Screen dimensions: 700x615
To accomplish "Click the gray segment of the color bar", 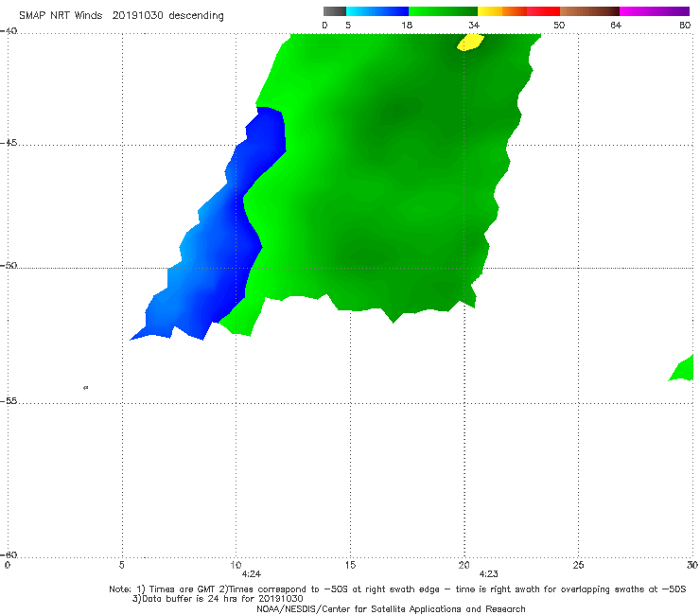I will (x=334, y=11).
